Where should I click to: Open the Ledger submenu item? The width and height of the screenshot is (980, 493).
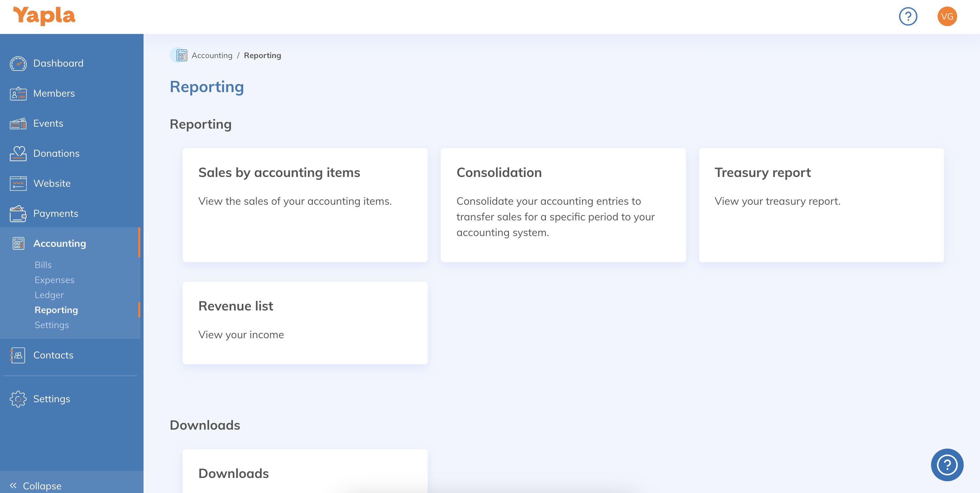[x=49, y=295]
